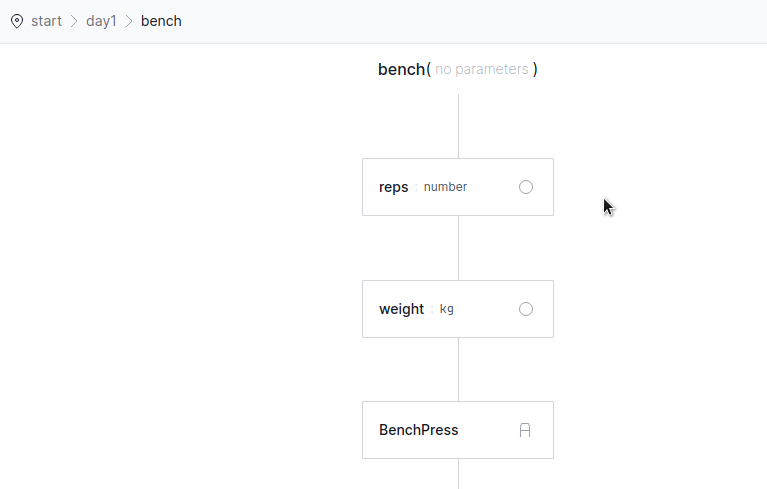Click the connector line above reps node
Screen dimensions: 767x489
pos(458,126)
